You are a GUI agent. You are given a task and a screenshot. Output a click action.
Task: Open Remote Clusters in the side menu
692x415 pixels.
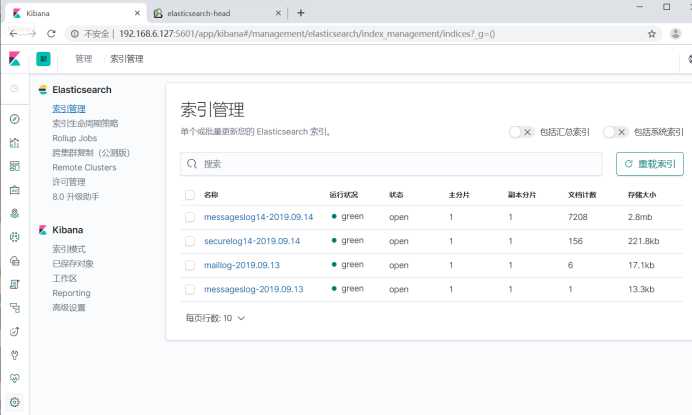tap(84, 167)
